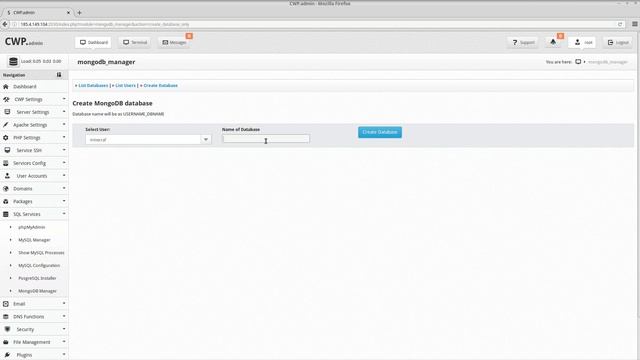The image size is (640, 360).
Task: Click the File Management folder icon
Action: (6, 342)
